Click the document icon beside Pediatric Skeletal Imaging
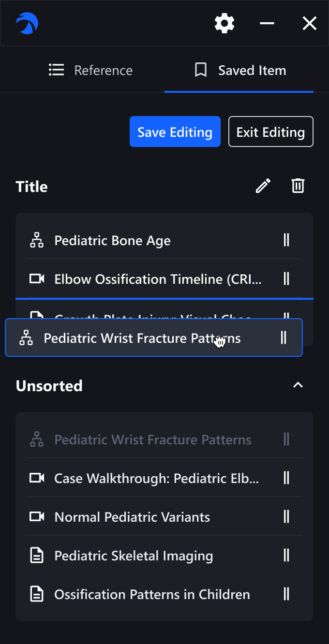Viewport: 329px width, 644px height. (x=37, y=556)
